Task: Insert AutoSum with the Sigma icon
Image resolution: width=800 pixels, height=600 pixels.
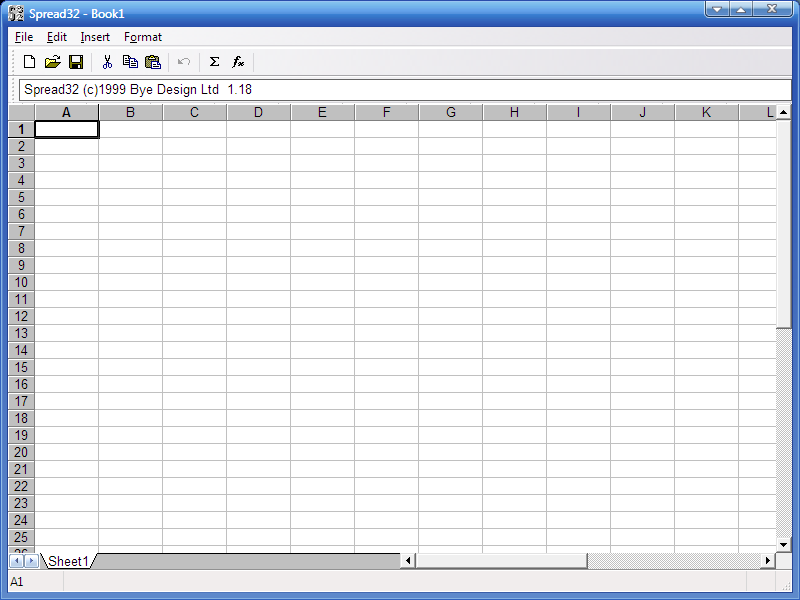Action: pos(214,62)
